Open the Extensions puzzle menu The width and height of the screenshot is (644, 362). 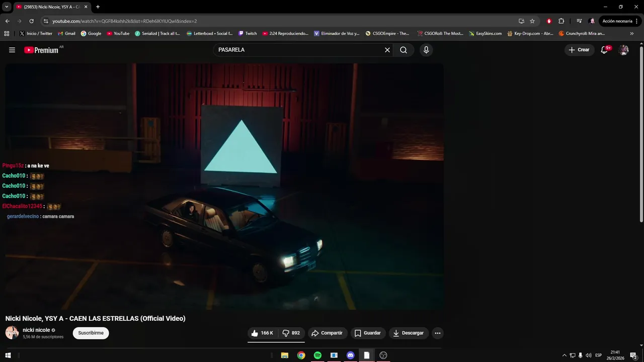[x=561, y=21]
